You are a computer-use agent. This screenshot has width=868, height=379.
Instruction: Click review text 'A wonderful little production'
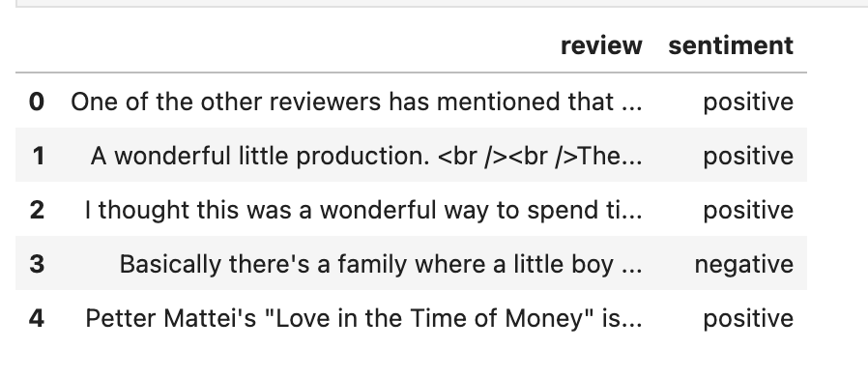point(260,157)
